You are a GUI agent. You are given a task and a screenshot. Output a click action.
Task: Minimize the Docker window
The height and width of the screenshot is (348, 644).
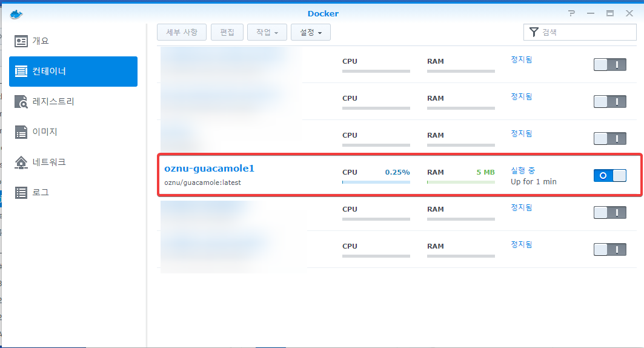point(591,13)
